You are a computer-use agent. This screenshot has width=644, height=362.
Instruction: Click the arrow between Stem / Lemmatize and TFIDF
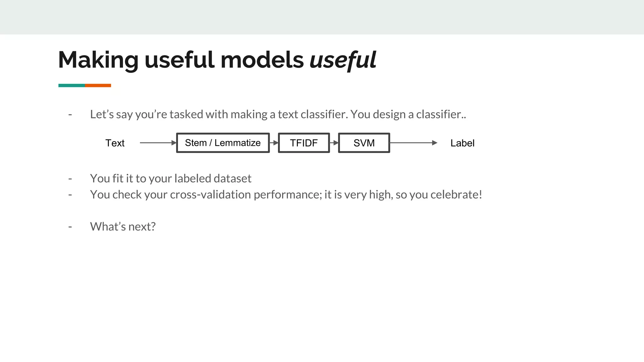click(x=274, y=143)
